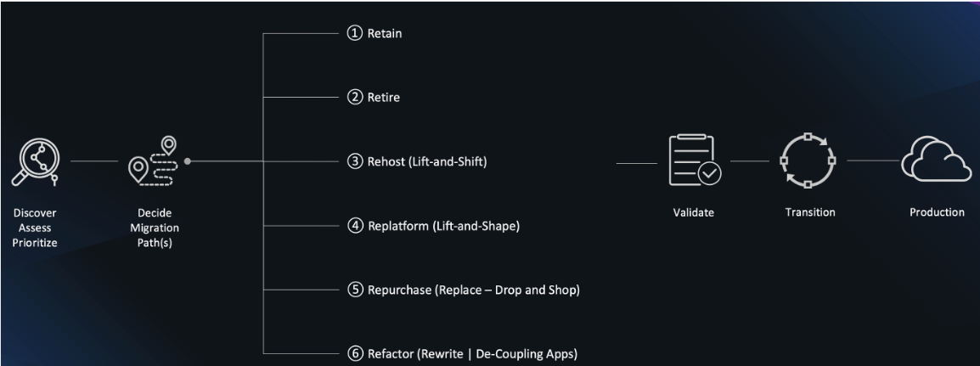This screenshot has height=366, width=980.
Task: Click the circled number 1 beside Retain
Action: 355,33
